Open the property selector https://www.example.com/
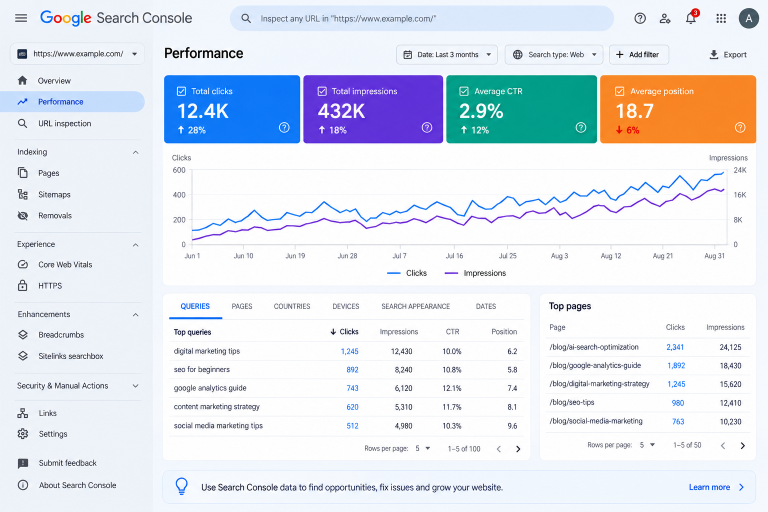Image resolution: width=768 pixels, height=512 pixels. coord(77,54)
